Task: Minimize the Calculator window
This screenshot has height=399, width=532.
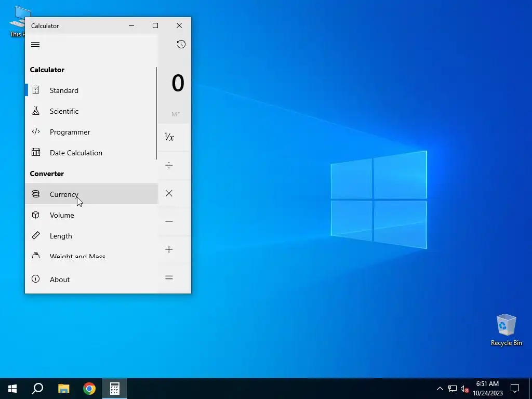Action: click(x=131, y=25)
